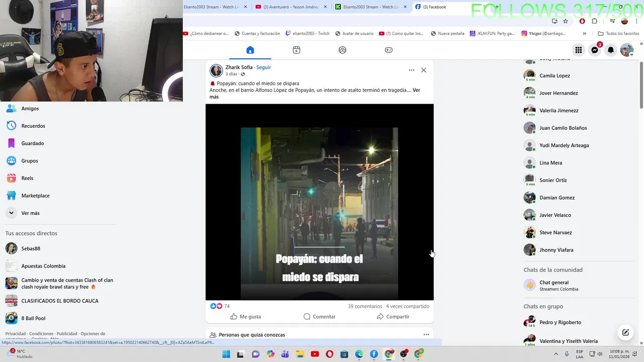Open YouTube from the taskbar

point(315,354)
